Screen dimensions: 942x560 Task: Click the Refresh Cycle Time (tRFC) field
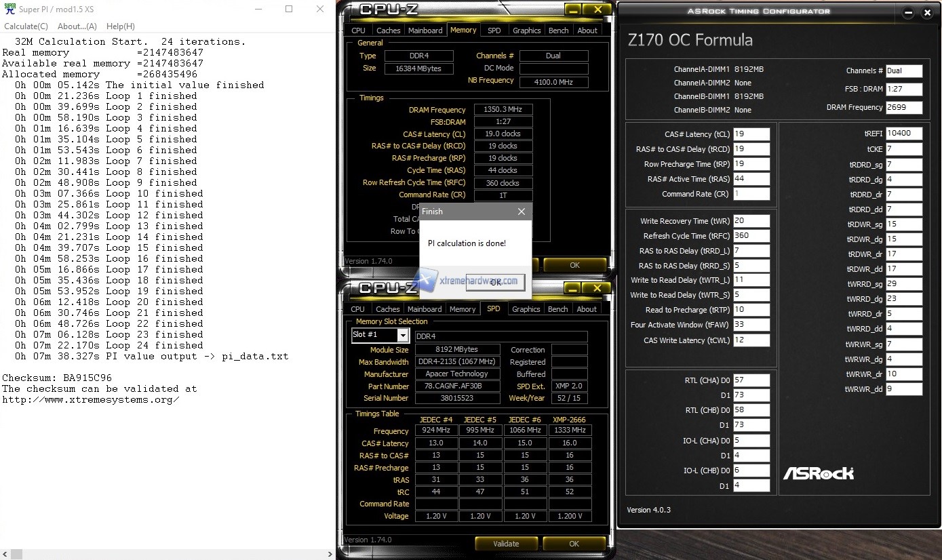(x=751, y=236)
